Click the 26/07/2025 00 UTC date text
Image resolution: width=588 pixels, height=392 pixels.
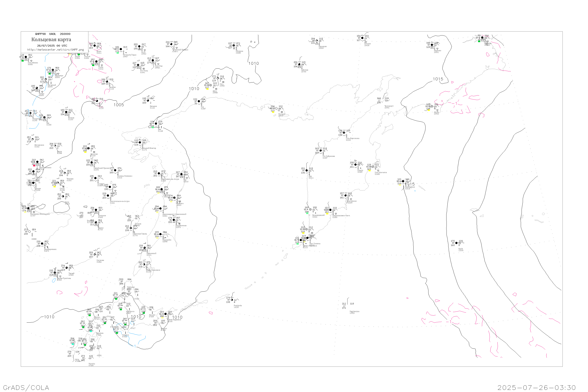tap(52, 46)
